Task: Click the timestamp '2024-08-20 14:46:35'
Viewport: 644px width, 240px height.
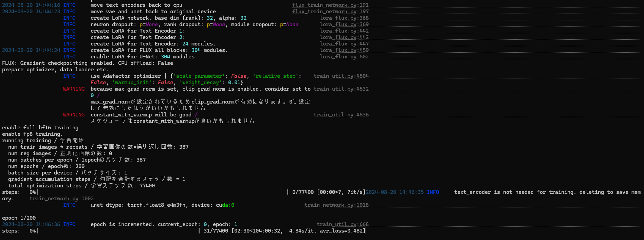Action: pyautogui.click(x=394, y=192)
